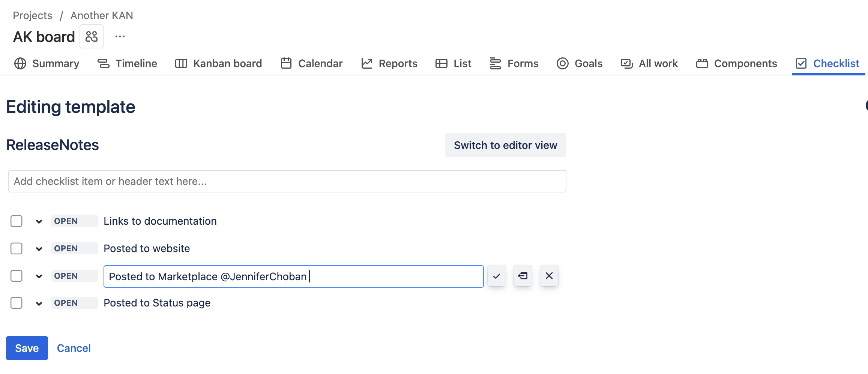Image resolution: width=868 pixels, height=374 pixels.
Task: Click the convert-to-header icon next to checkmark
Action: click(x=523, y=276)
